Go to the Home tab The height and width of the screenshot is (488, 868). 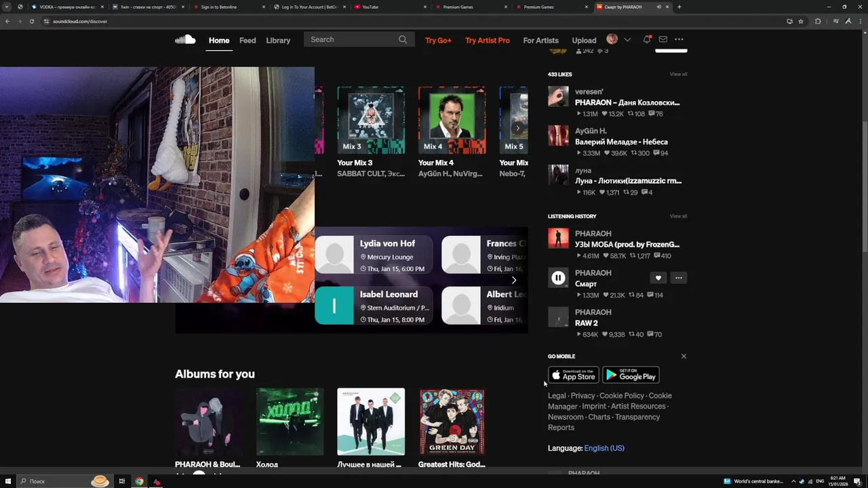point(219,40)
